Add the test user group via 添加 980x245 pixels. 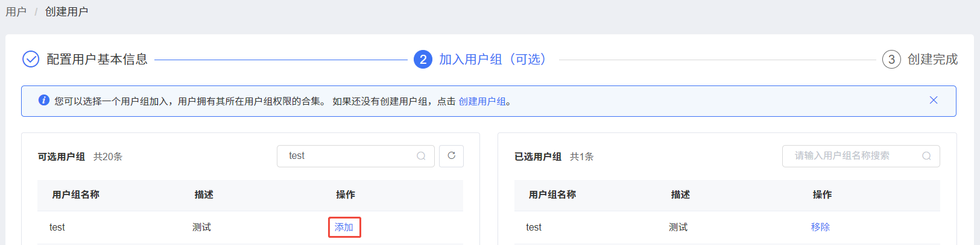point(344,227)
